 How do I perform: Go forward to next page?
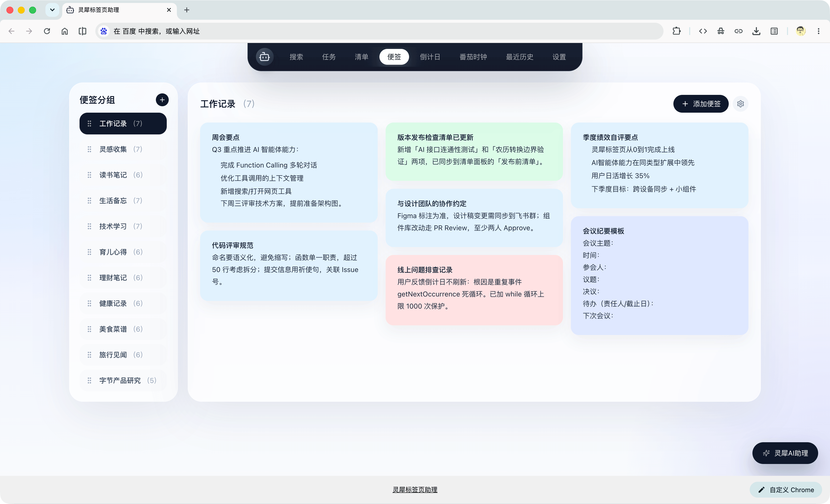(29, 31)
